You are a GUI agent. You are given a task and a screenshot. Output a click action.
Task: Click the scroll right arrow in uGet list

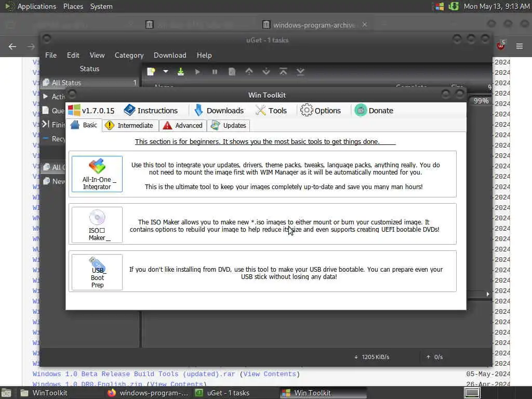click(x=487, y=294)
